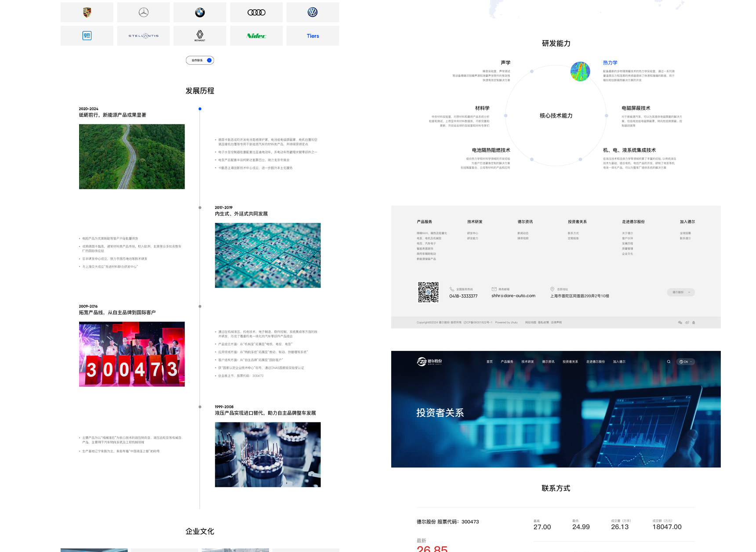756x552 pixels.
Task: Open the machined parts photo for 1999-2008
Action: pos(268,455)
